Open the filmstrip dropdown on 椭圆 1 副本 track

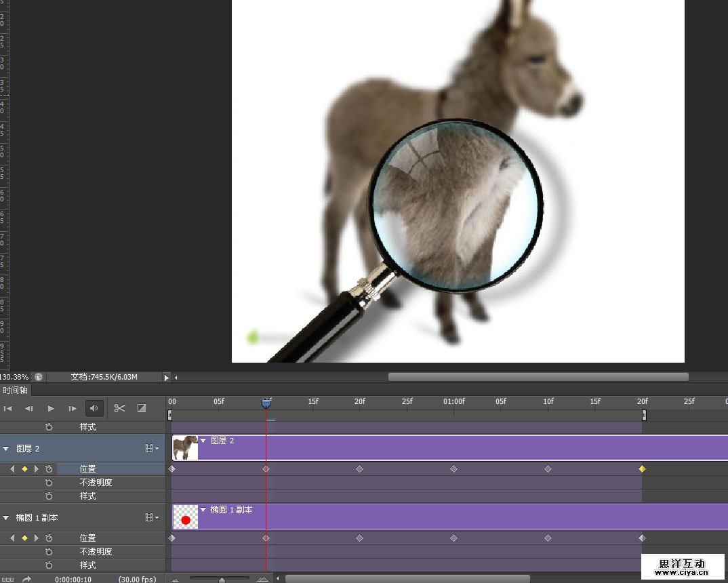(152, 518)
